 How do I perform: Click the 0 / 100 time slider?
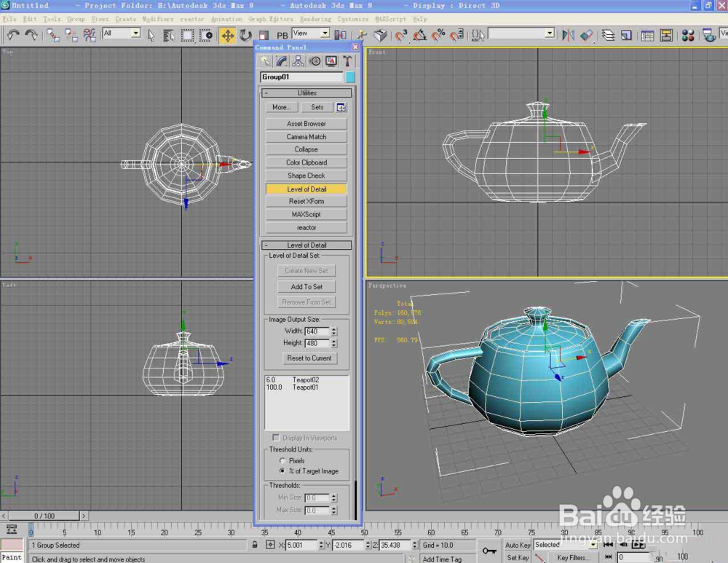pyautogui.click(x=44, y=516)
